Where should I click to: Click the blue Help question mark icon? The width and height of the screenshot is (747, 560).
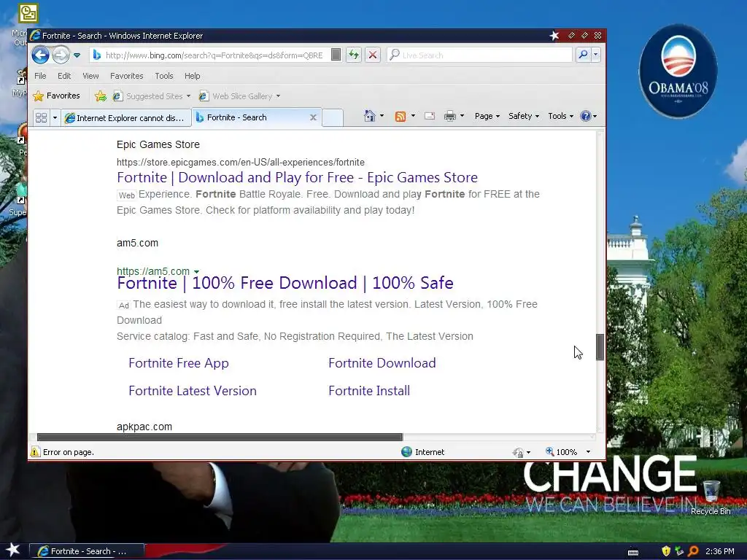click(x=586, y=116)
